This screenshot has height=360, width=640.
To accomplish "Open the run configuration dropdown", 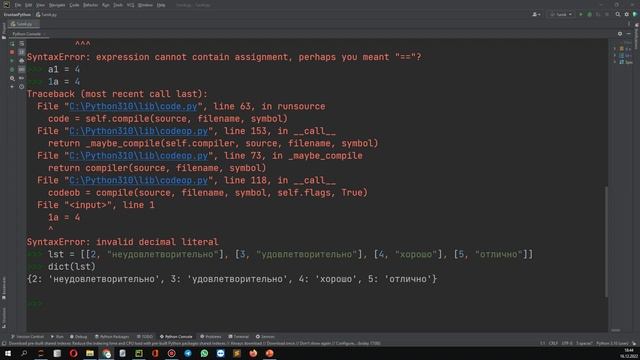I will [561, 14].
